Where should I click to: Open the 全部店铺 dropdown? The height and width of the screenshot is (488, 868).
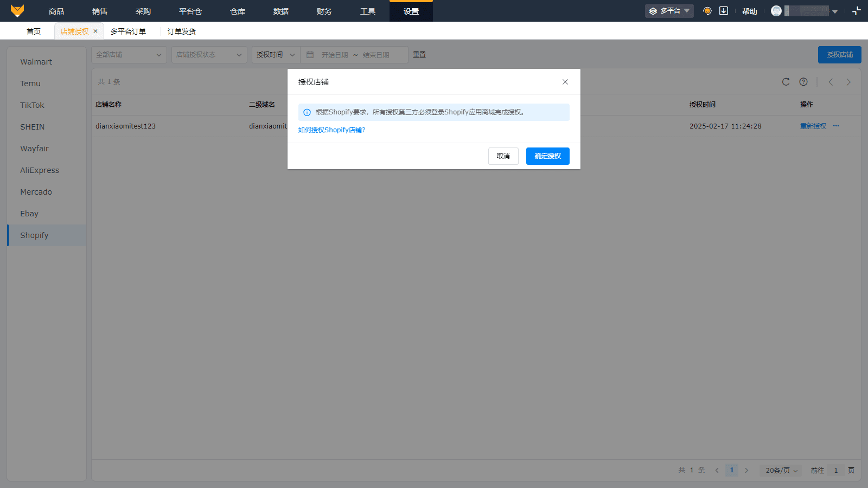128,54
